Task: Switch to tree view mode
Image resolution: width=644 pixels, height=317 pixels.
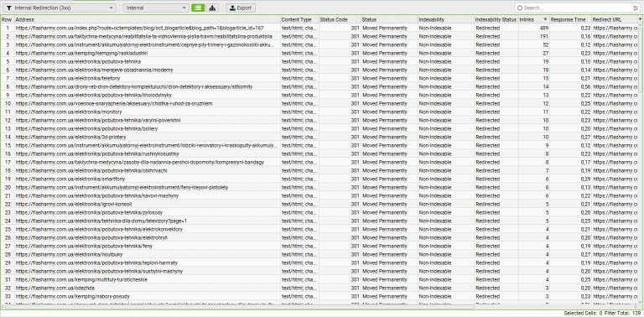Action: 212,8
